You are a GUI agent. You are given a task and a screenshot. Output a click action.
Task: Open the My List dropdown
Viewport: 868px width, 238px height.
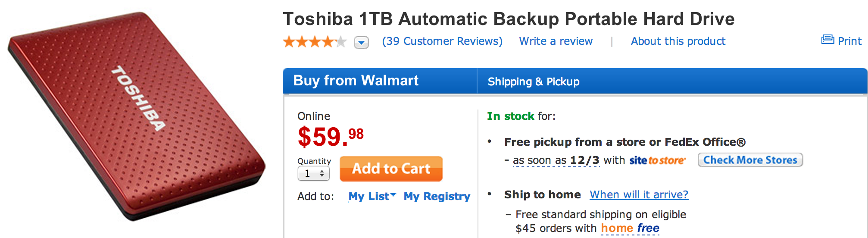(x=372, y=196)
